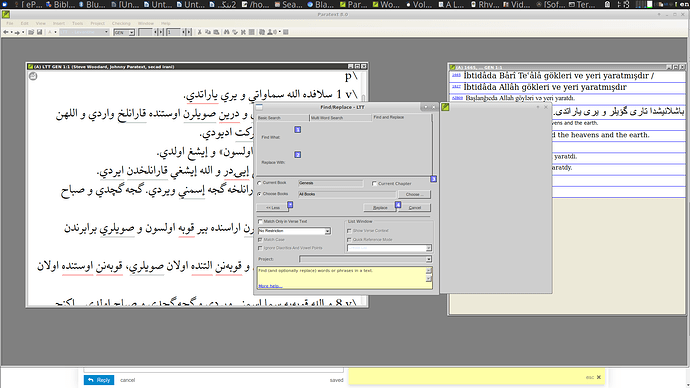Open the Tools menu
Screen dimensions: 690x388
tap(77, 23)
